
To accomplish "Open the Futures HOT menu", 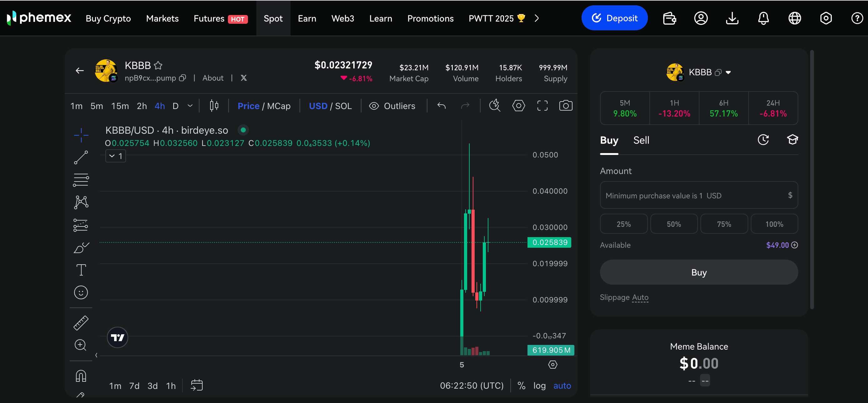I will pyautogui.click(x=221, y=18).
